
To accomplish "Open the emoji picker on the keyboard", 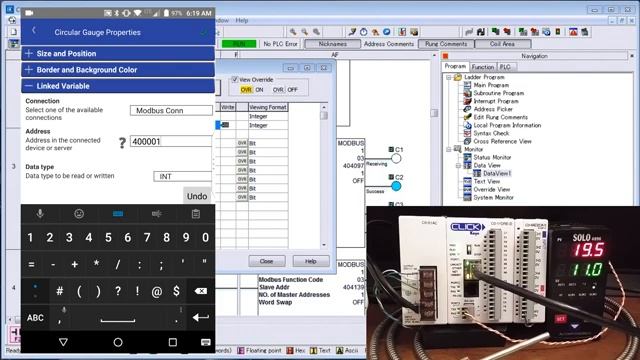I will [x=79, y=213].
